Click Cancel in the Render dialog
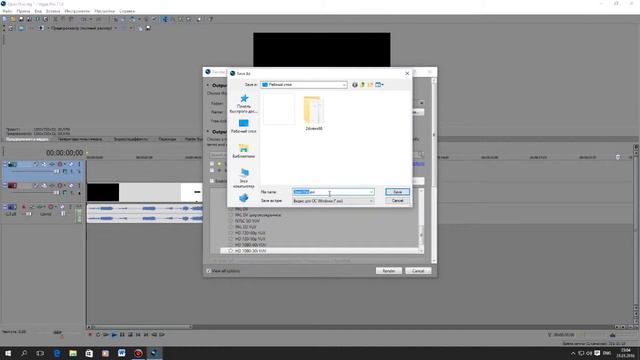Viewport: 640px width, 360px height. (x=418, y=271)
